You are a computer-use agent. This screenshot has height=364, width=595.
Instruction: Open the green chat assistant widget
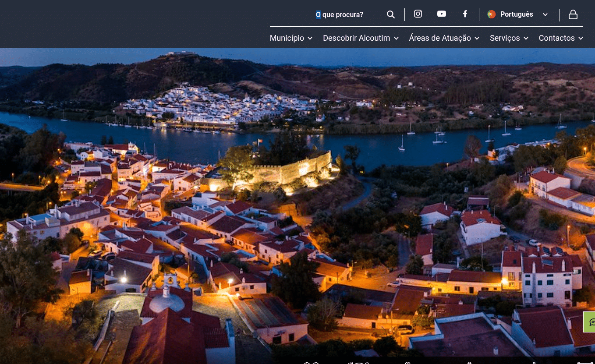[591, 322]
